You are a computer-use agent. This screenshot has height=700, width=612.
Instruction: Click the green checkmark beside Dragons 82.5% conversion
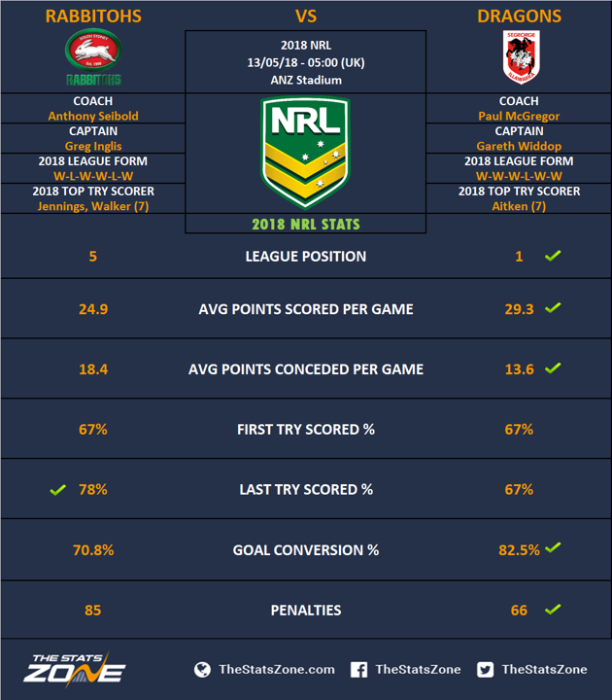[x=553, y=547]
